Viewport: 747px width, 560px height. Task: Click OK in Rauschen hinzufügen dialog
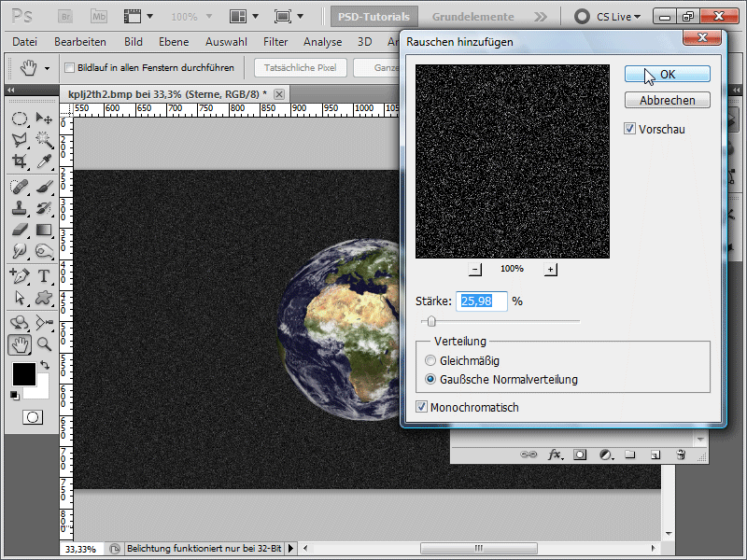[668, 75]
